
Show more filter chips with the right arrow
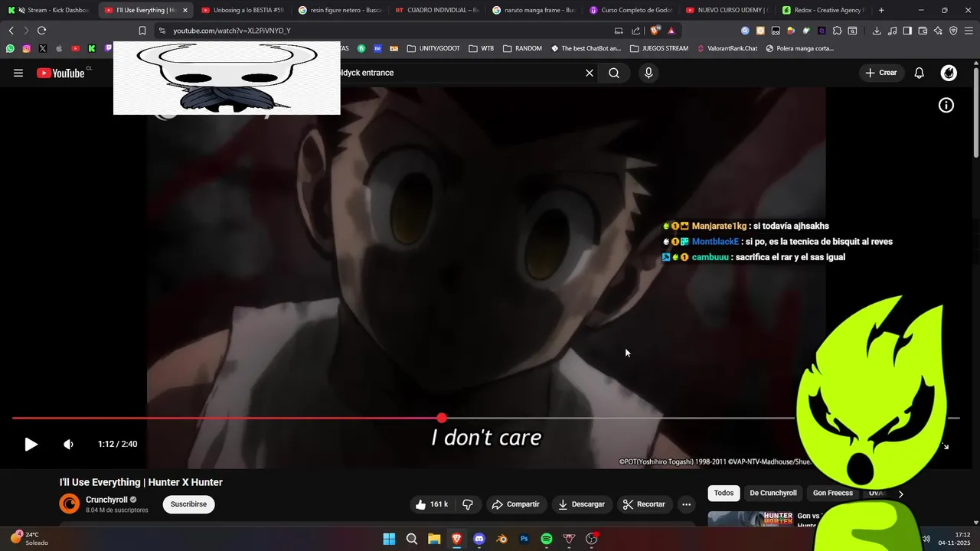click(900, 494)
